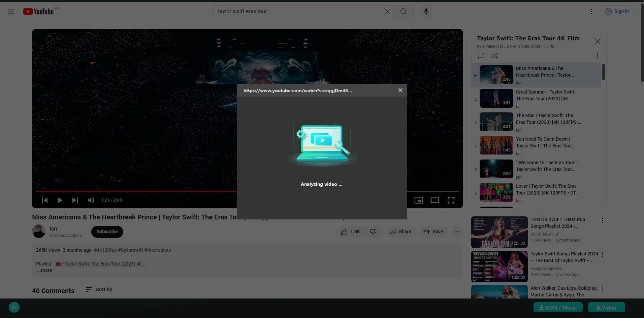Click the green back arrow button
This screenshot has height=318, width=644.
click(14, 307)
